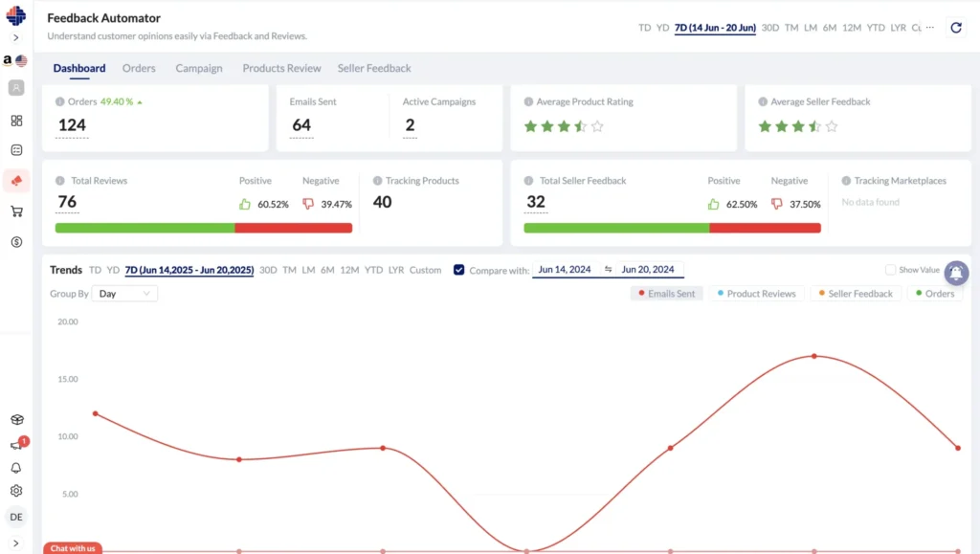
Task: Open the shopping cart icon in the sidebar
Action: click(17, 211)
